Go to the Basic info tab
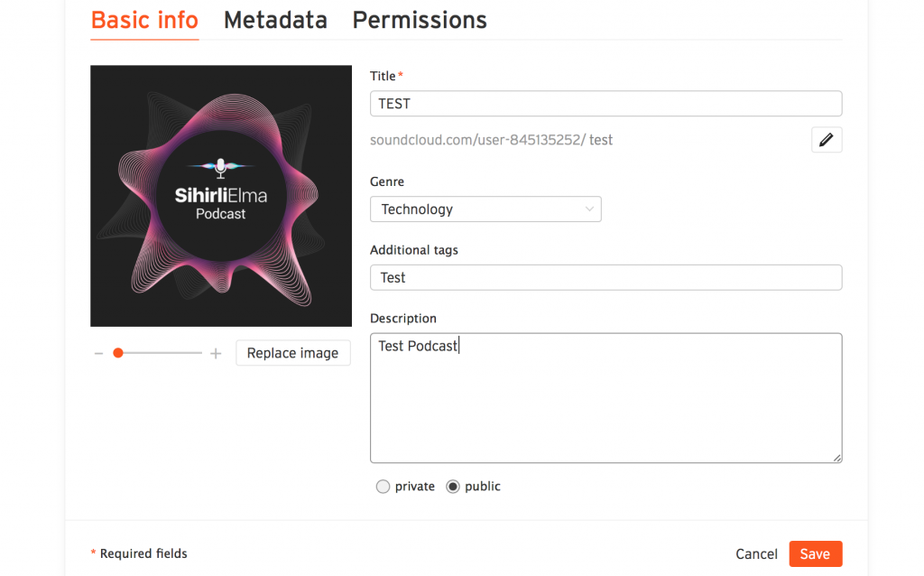The image size is (924, 576). [x=144, y=20]
